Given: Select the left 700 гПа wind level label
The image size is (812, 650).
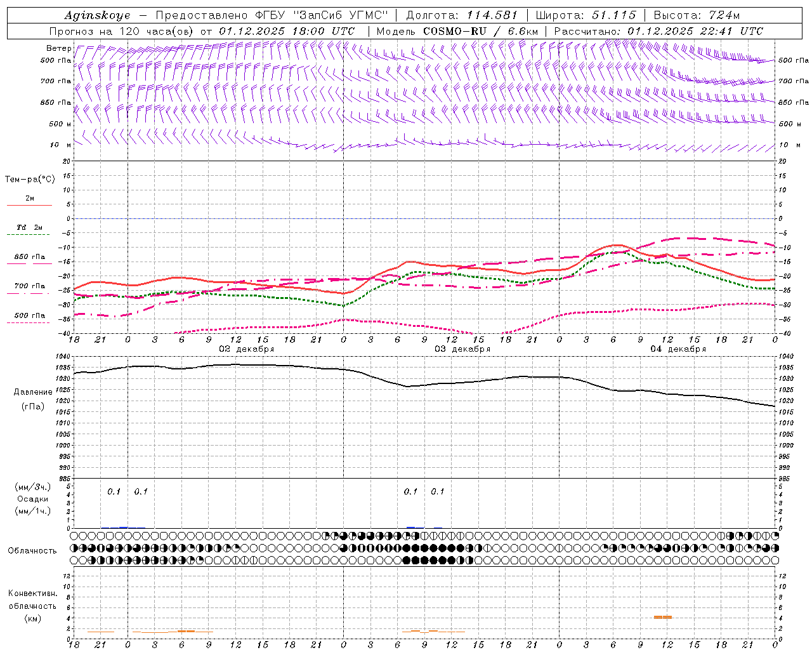Looking at the screenshot, I should (56, 81).
